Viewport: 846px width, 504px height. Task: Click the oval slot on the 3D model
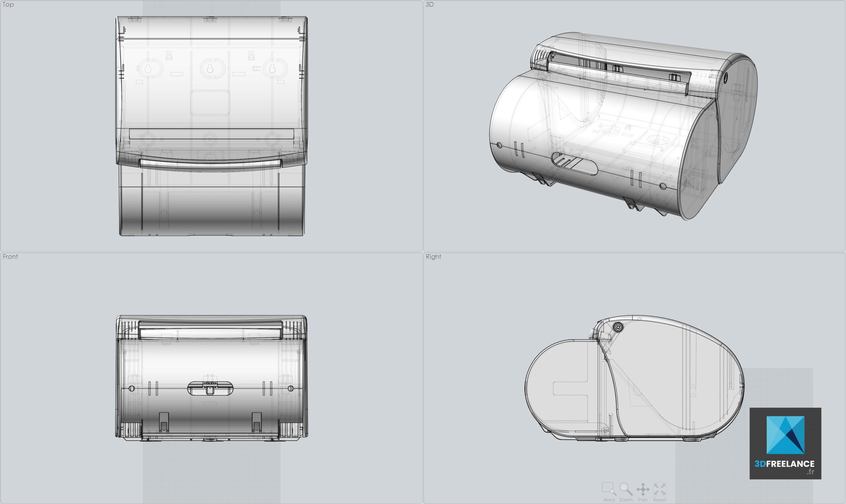click(x=574, y=164)
